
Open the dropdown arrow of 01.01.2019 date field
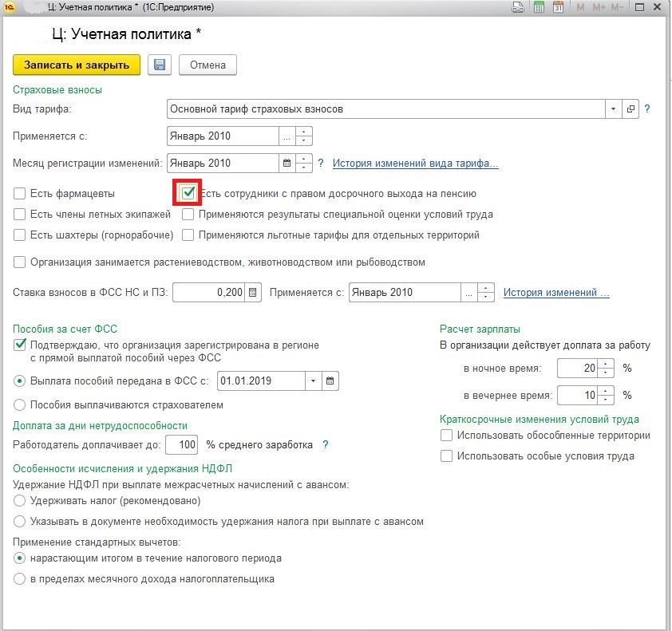(x=314, y=381)
